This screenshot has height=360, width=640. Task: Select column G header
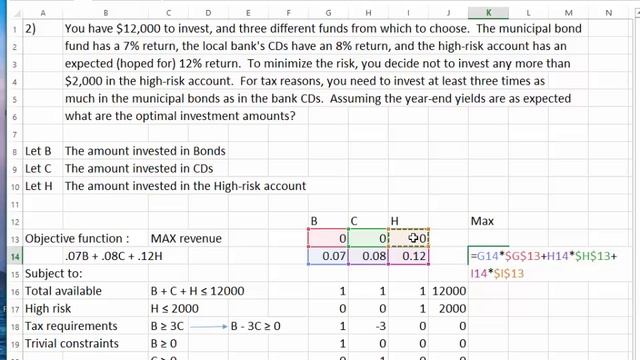[328, 13]
